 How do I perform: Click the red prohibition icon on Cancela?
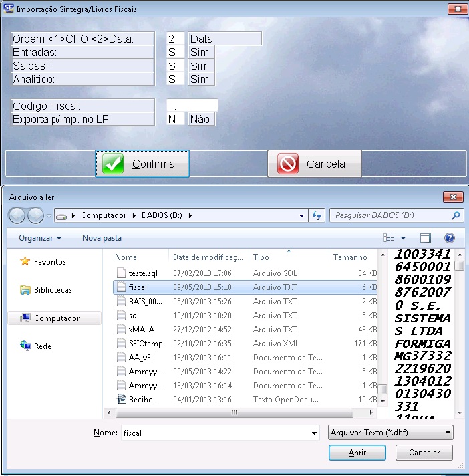coord(288,164)
